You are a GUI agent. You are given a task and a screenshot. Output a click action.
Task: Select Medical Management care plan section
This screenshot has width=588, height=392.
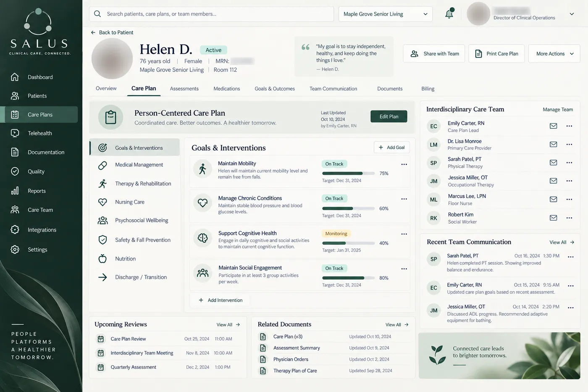(135, 165)
